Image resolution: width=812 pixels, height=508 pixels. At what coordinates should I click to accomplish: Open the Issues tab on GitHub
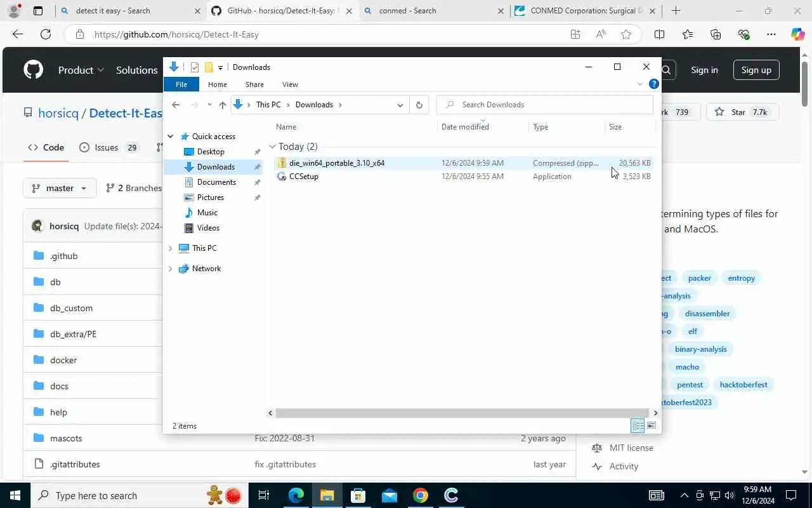[x=108, y=147]
